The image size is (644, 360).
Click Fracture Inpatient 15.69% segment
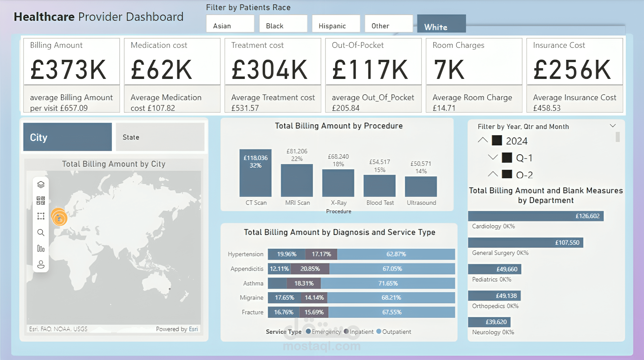coord(314,312)
